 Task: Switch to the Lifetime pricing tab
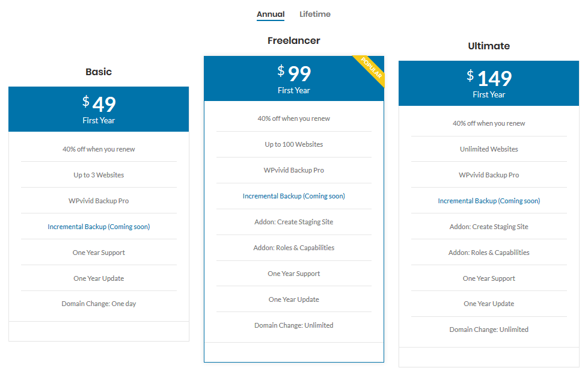[314, 14]
